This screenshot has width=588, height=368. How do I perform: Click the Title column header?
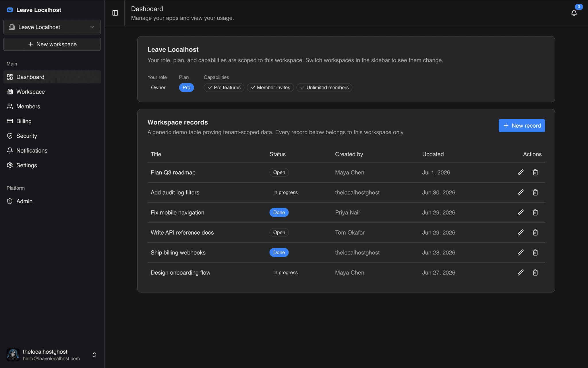coord(156,154)
